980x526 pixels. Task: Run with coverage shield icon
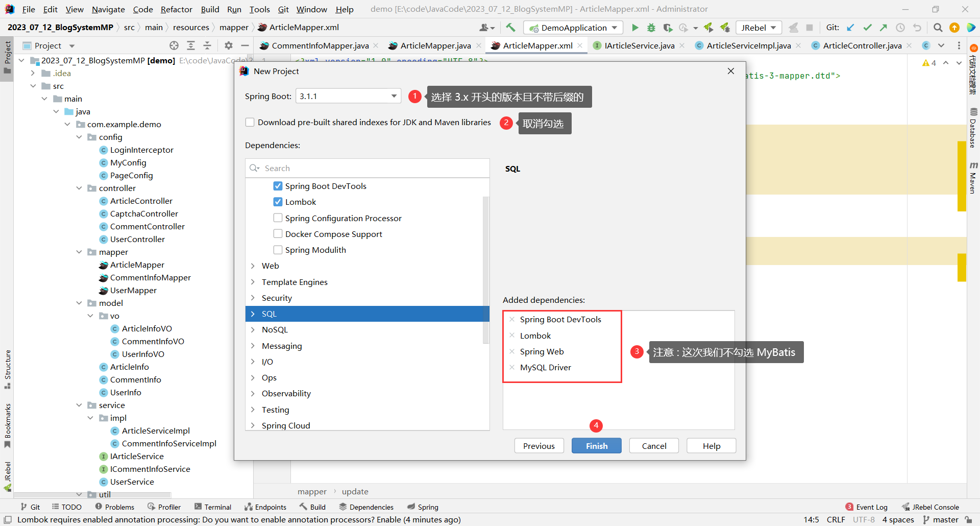(668, 28)
